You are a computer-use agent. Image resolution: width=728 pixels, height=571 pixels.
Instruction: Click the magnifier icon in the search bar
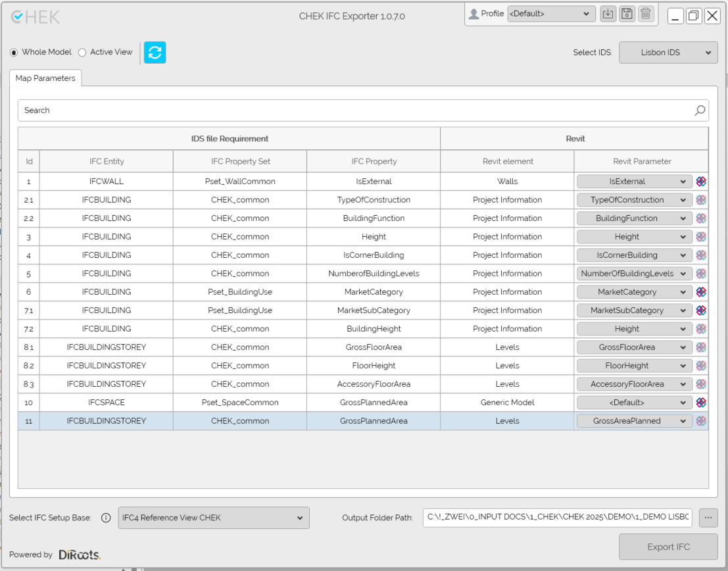[x=700, y=111]
